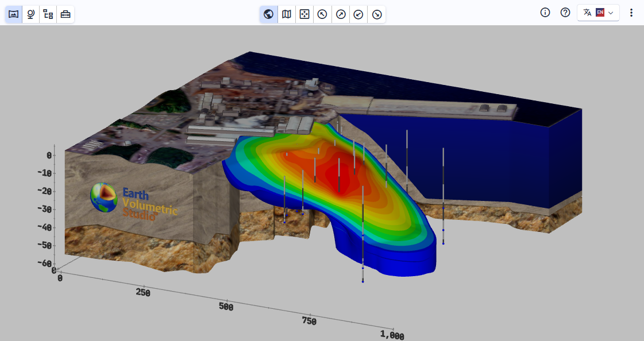Toggle the active 3D view mode button
The image size is (644, 341).
[268, 14]
